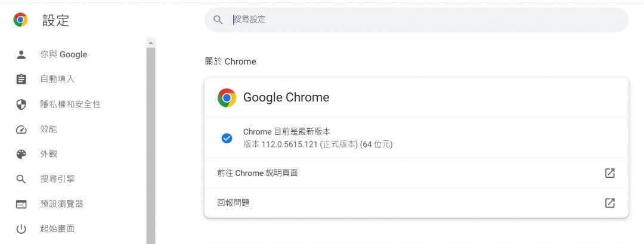Image resolution: width=644 pixels, height=244 pixels.
Task: Open external link icon for 回報問題
Action: click(x=609, y=203)
